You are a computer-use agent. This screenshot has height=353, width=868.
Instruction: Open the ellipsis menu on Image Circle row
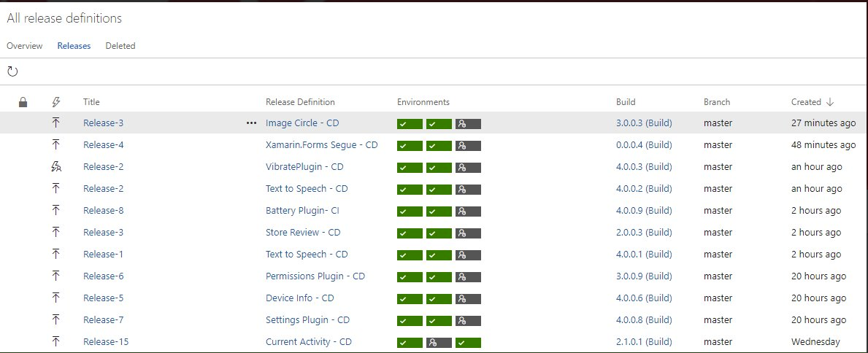[x=251, y=123]
